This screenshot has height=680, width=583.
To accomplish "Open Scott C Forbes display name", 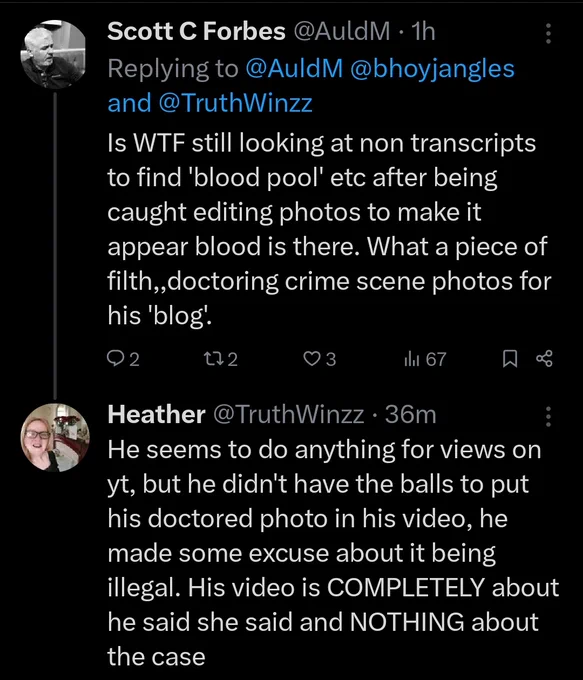I will tap(197, 31).
